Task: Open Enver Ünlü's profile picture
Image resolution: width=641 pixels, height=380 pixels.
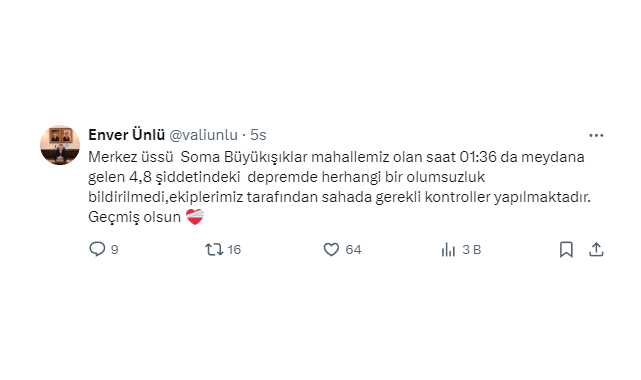Action: pyautogui.click(x=60, y=145)
